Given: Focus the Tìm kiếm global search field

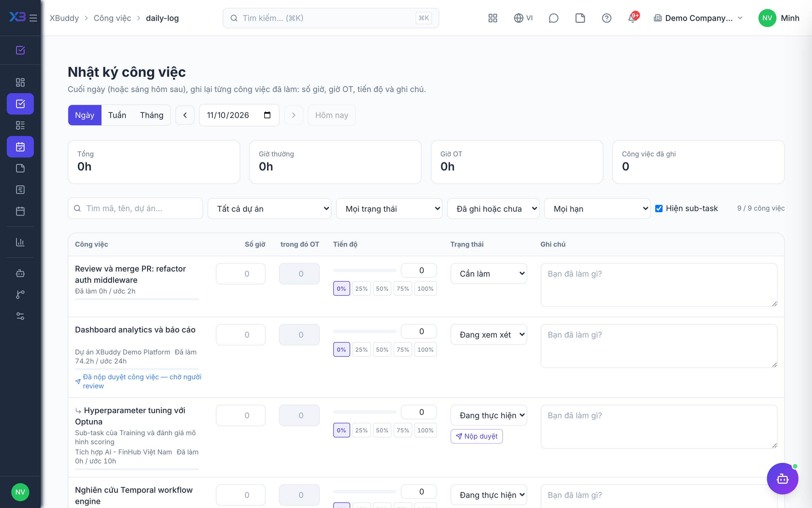Looking at the screenshot, I should tap(331, 18).
